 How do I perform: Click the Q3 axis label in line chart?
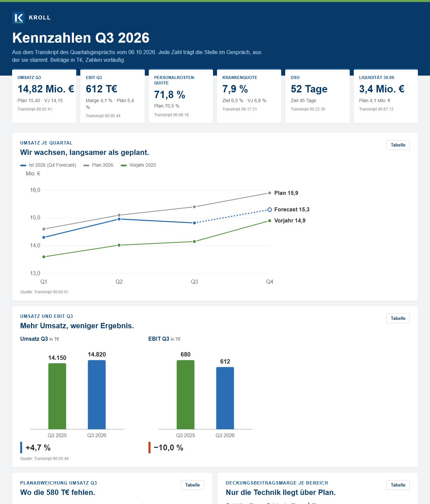pos(194,282)
